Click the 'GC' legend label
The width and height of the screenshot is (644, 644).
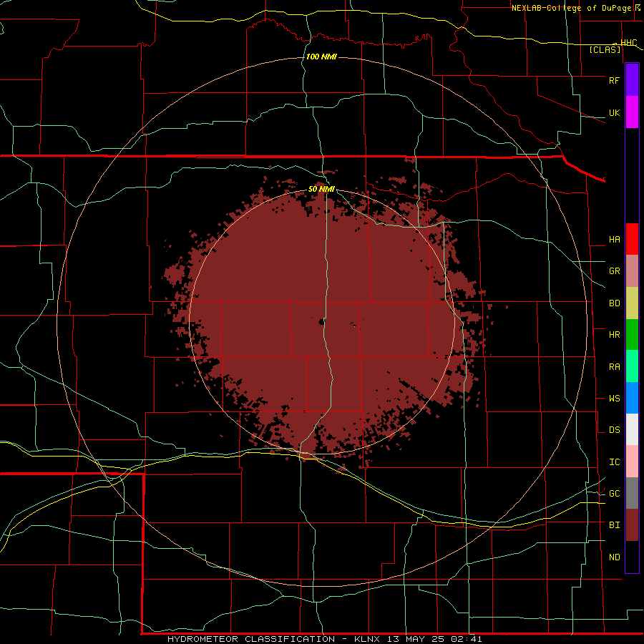(614, 494)
